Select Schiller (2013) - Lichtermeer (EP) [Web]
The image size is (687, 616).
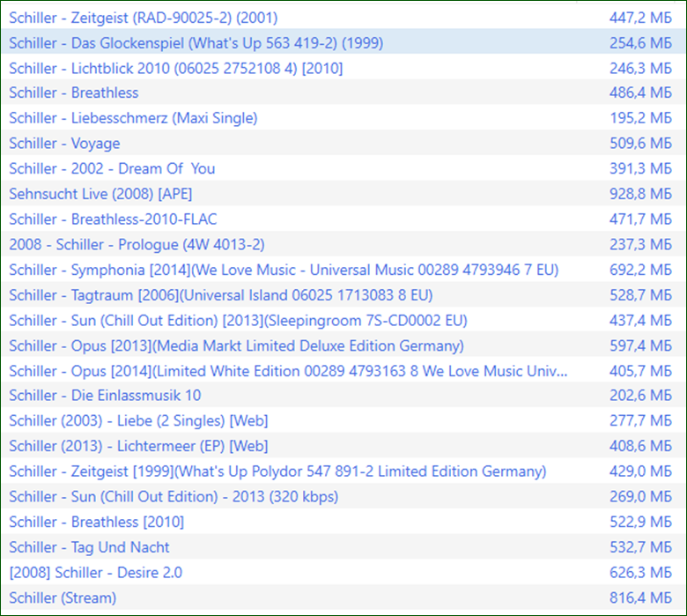[138, 446]
